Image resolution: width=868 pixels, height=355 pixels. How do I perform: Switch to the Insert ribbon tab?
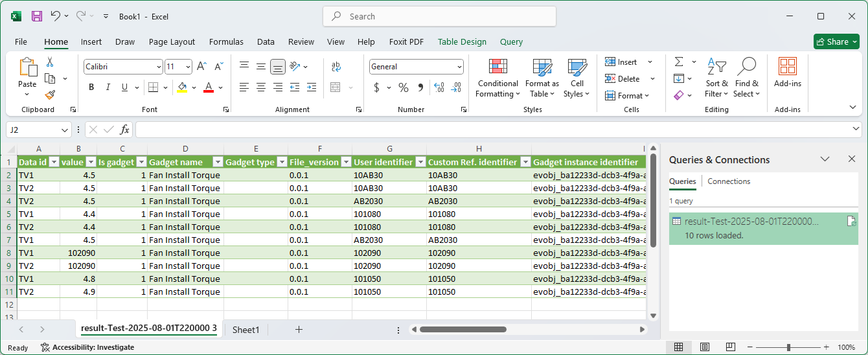click(x=91, y=41)
